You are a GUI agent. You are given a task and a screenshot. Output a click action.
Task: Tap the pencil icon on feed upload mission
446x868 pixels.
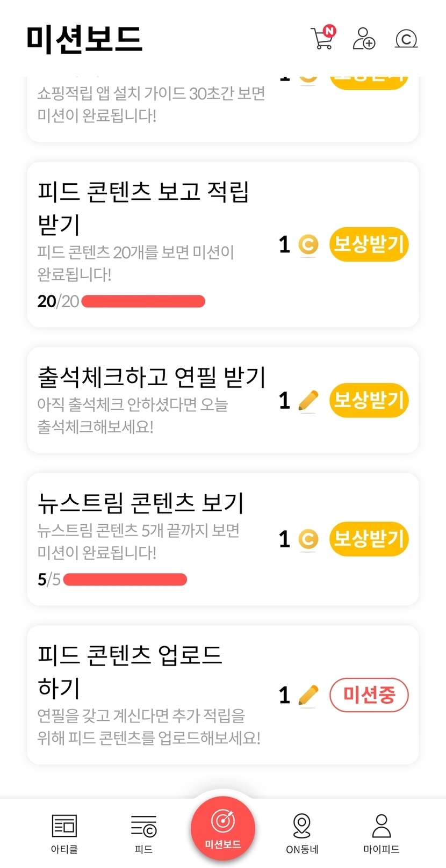pos(308,695)
